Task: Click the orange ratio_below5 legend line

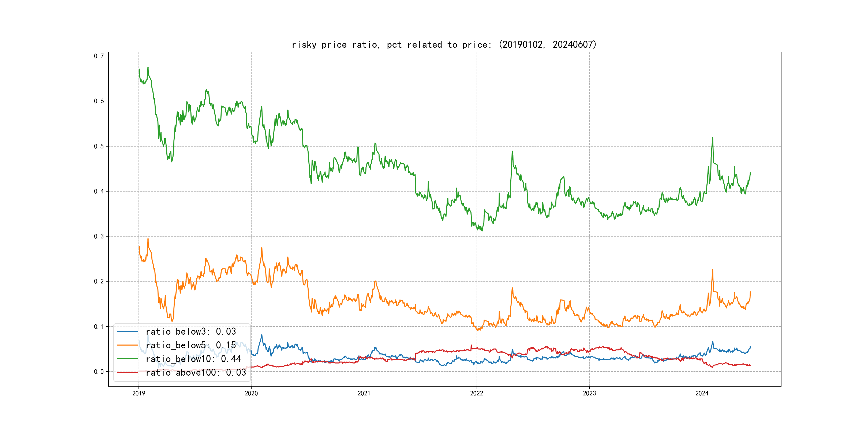Action: click(x=127, y=345)
